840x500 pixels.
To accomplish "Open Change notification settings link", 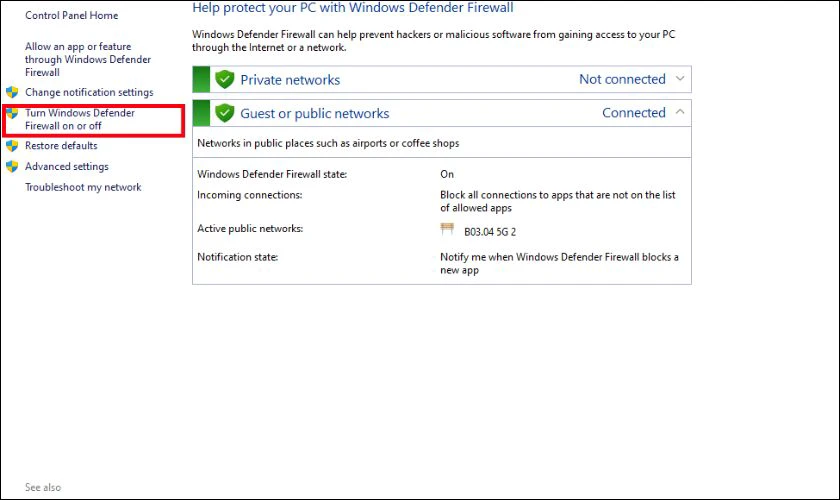I will 89,92.
